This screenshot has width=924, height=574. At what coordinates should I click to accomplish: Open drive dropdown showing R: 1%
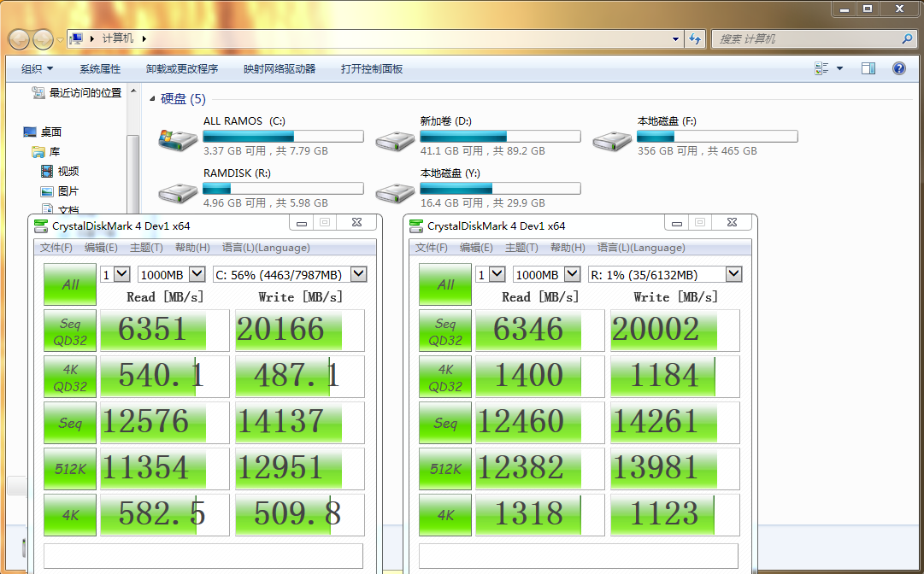[733, 273]
